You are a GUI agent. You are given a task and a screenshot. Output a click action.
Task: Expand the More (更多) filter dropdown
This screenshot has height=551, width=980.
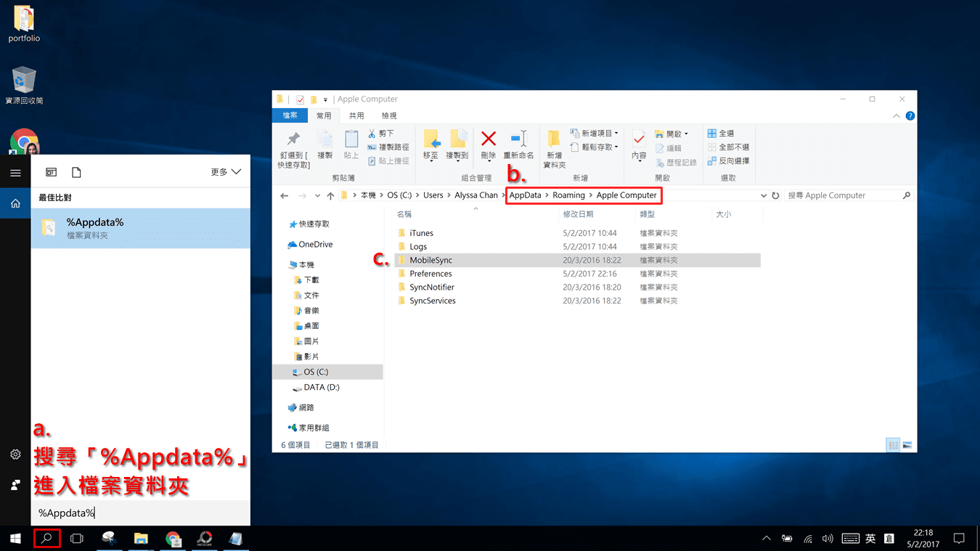[x=226, y=172]
